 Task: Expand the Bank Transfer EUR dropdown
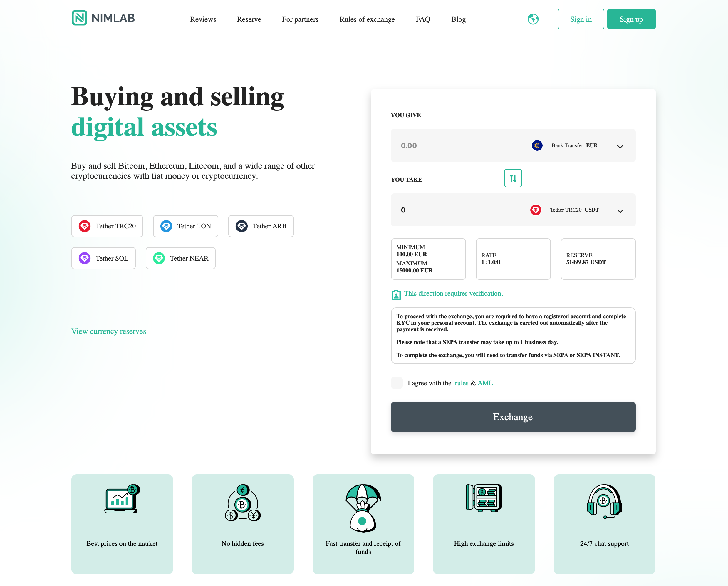coord(620,146)
